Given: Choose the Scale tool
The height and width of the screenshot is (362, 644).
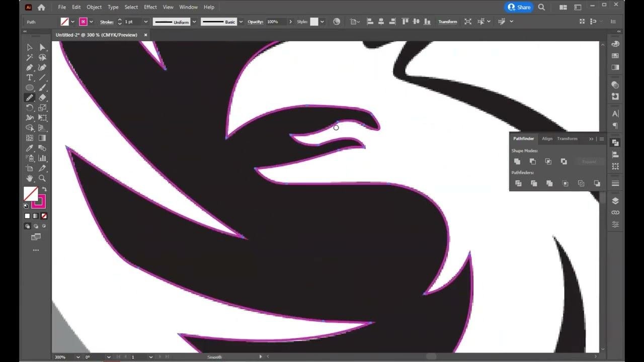Looking at the screenshot, I should click(42, 108).
